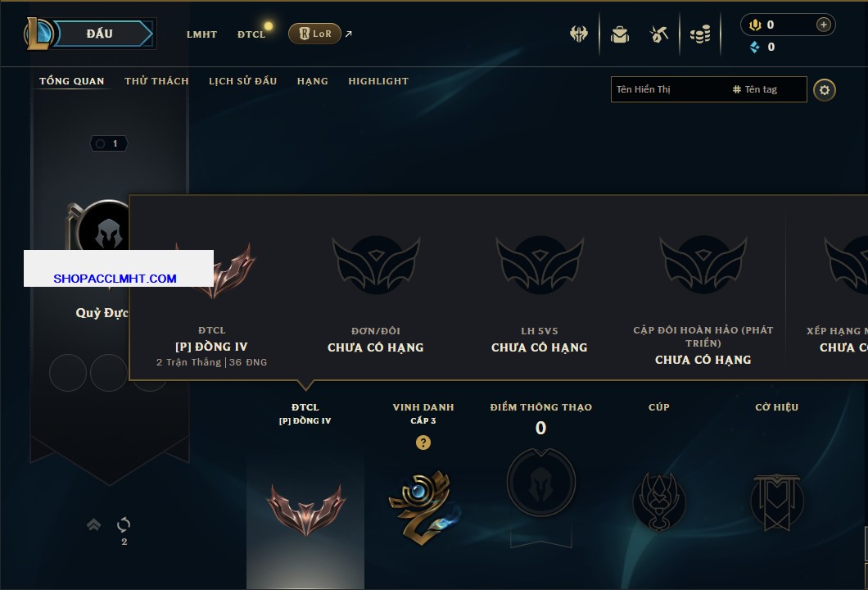Image resolution: width=868 pixels, height=590 pixels.
Task: Open the LỊCH SỬ ĐẤU tab
Action: 242,81
